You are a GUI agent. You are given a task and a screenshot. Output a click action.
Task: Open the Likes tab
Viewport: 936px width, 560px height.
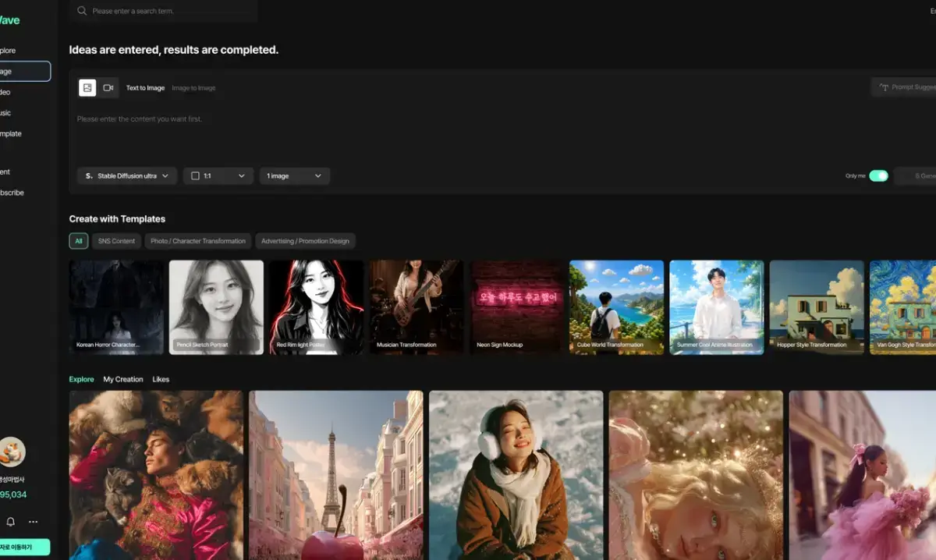pos(161,379)
